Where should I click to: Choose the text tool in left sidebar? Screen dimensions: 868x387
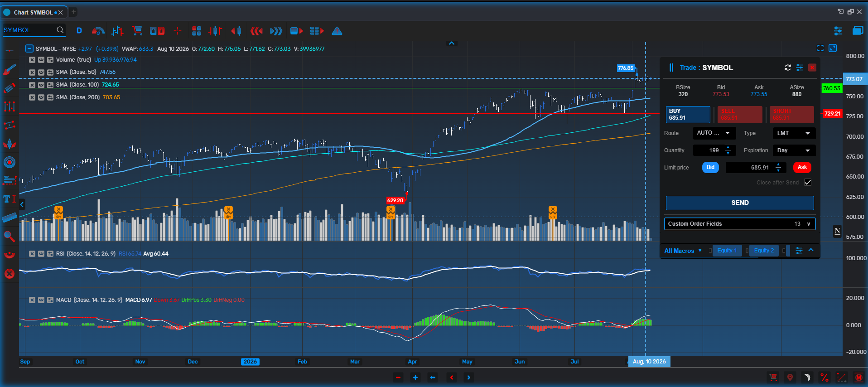point(10,199)
